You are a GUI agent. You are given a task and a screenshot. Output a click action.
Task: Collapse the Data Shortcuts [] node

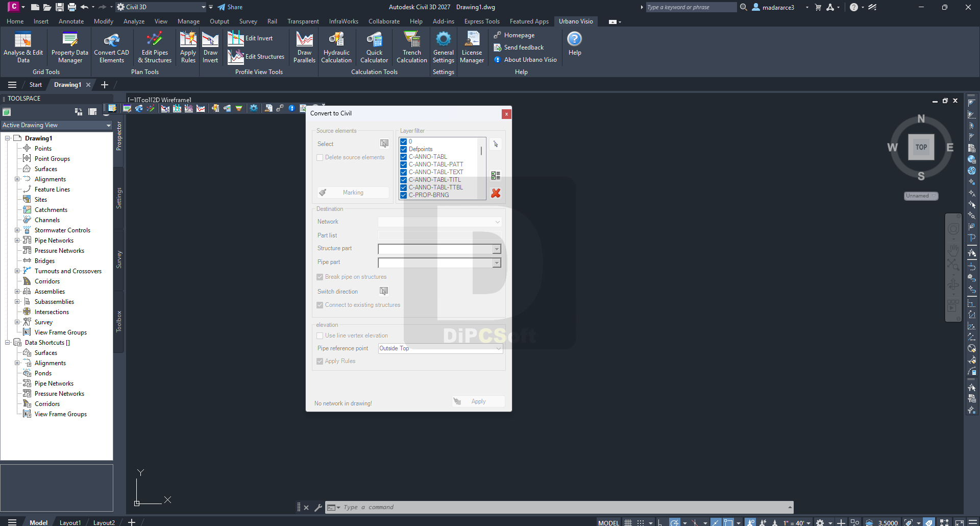[x=8, y=343]
